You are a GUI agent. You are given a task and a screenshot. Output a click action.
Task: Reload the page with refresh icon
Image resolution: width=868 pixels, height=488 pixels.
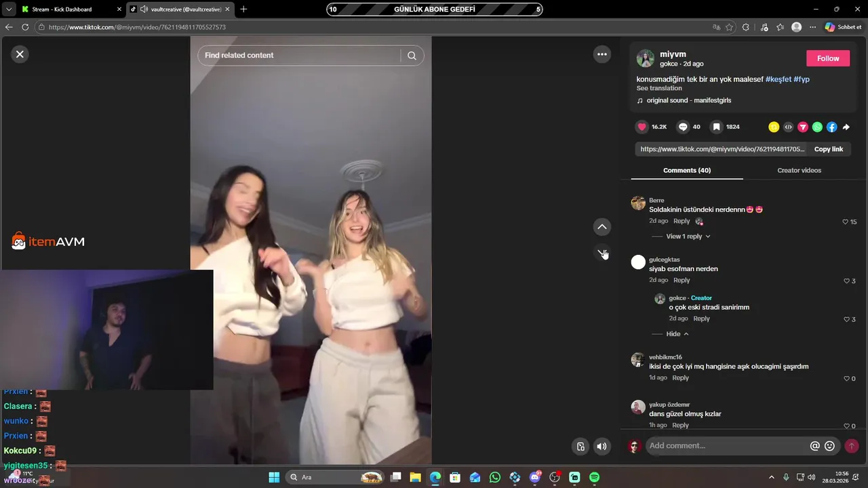tap(25, 27)
